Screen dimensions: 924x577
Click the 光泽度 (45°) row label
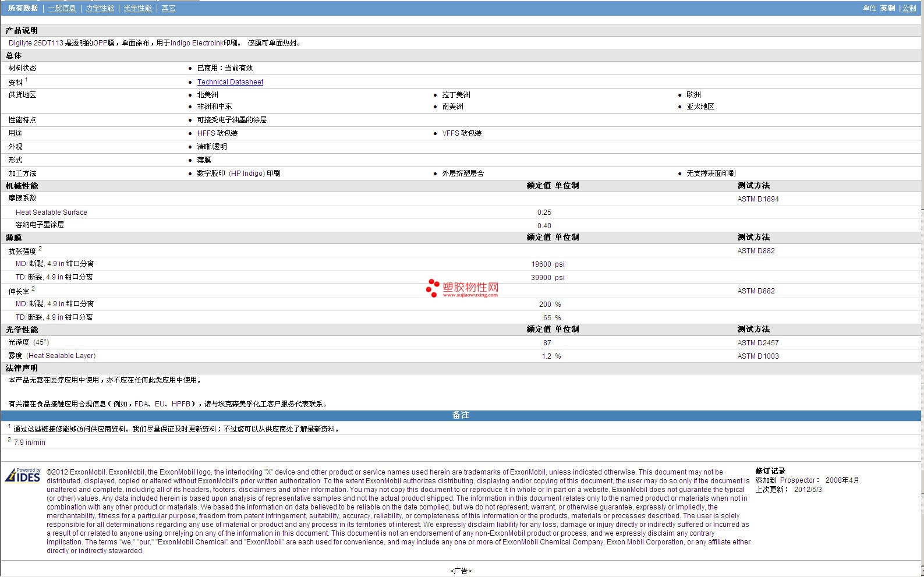click(29, 342)
